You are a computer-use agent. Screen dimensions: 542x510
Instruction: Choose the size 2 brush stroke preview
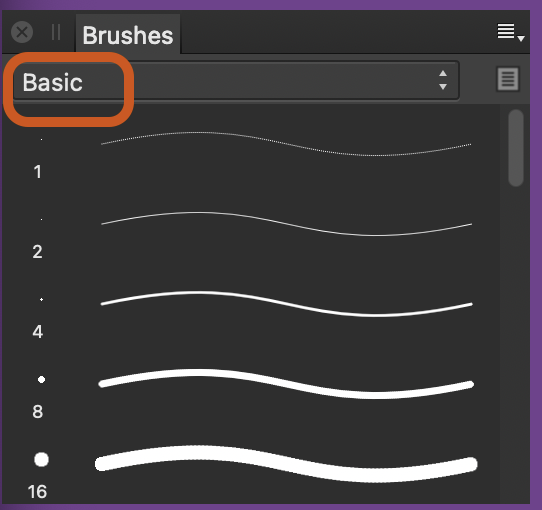pyautogui.click(x=286, y=224)
